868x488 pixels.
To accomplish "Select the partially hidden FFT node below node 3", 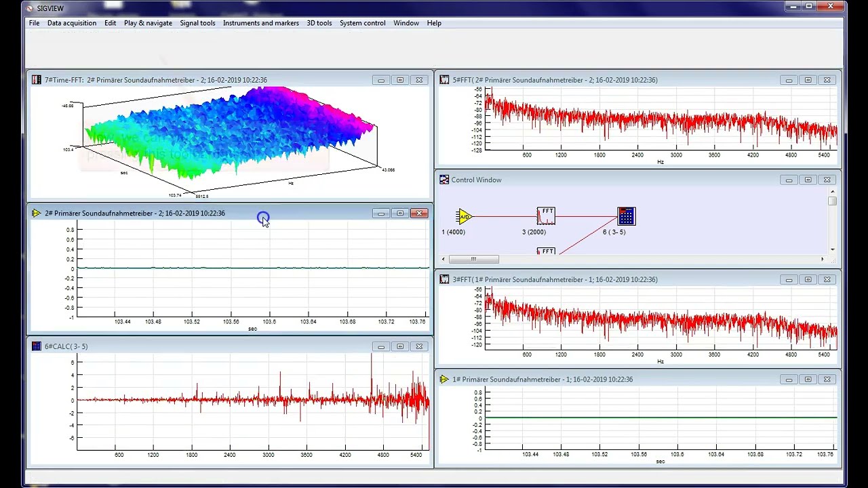I will (546, 251).
